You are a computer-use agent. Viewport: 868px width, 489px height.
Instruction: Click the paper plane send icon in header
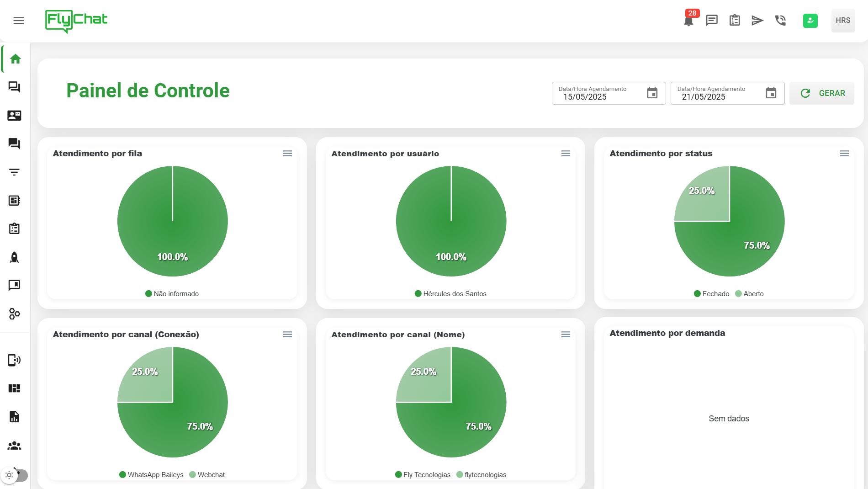pos(757,21)
